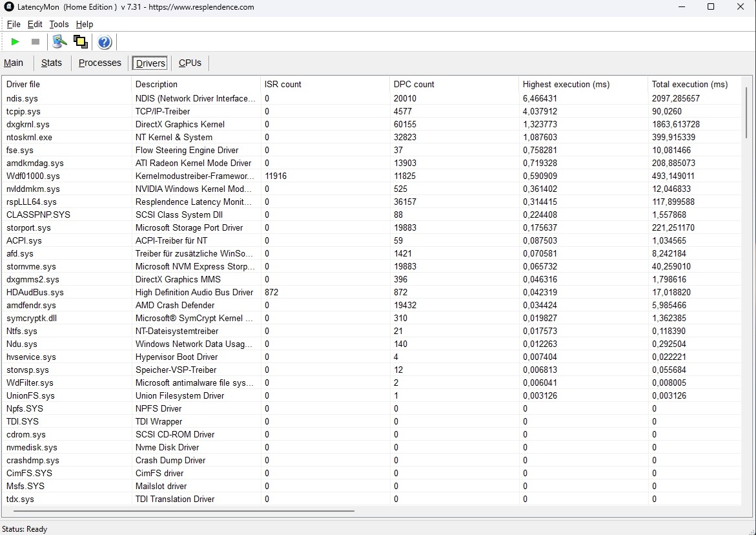Click the overlapping yellow windows toolbar icon
Viewport: 756px width, 535px height.
(81, 42)
